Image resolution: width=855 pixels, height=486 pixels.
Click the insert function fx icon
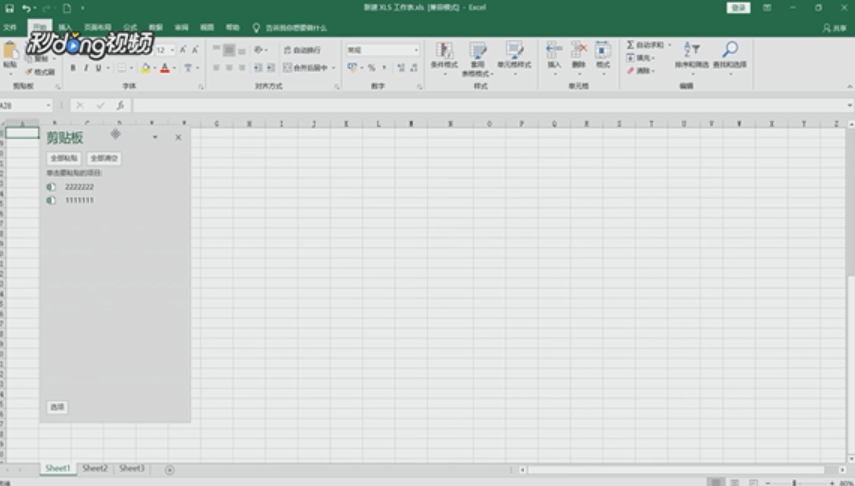click(121, 105)
